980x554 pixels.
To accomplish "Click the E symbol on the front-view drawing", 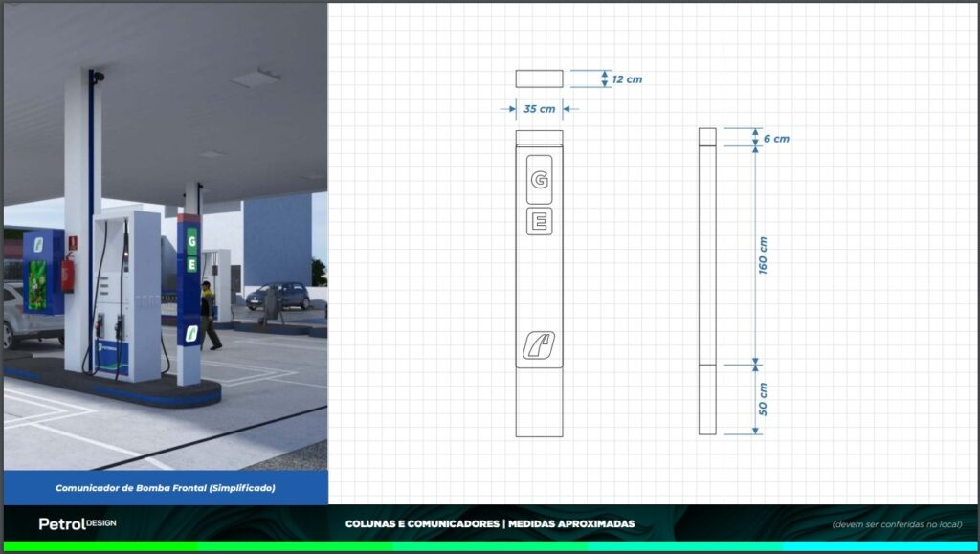I will click(539, 222).
